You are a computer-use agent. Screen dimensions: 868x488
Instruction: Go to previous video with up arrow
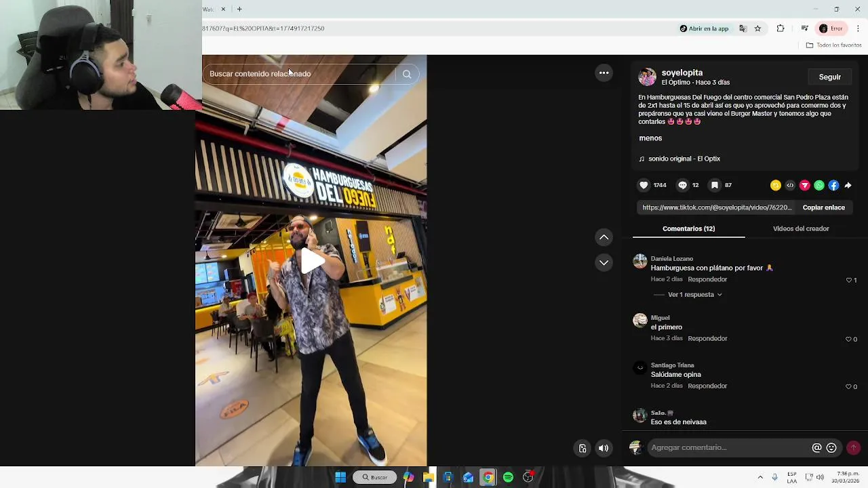604,237
